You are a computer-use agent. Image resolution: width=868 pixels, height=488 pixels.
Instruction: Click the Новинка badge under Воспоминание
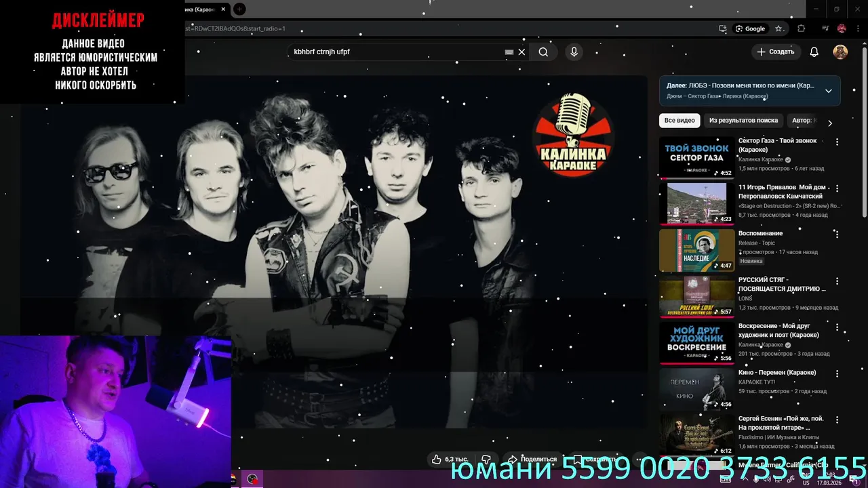coord(751,261)
